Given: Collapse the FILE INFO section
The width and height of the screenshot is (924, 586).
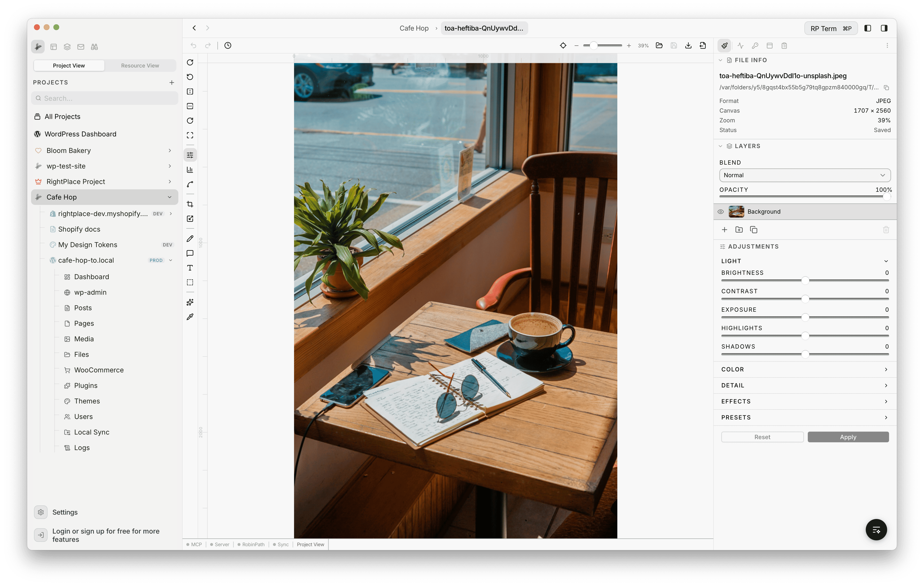Looking at the screenshot, I should tap(721, 60).
